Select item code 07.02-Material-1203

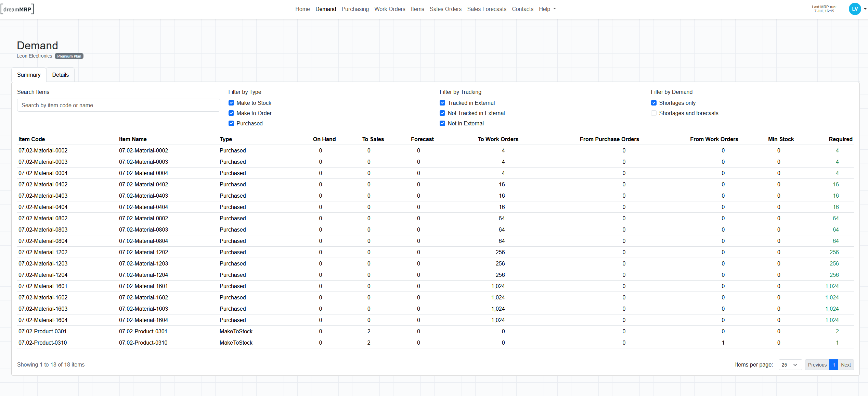(x=43, y=263)
